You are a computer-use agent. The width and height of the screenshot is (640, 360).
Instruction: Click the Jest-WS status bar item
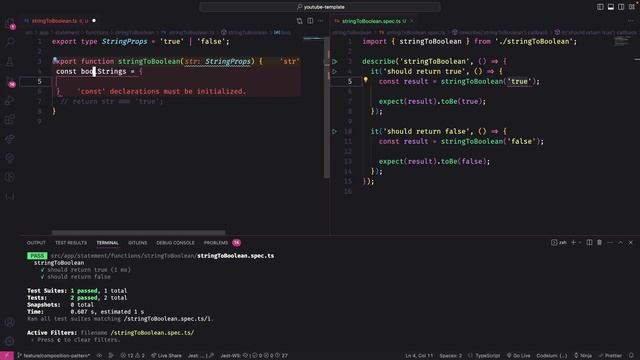tap(254, 356)
